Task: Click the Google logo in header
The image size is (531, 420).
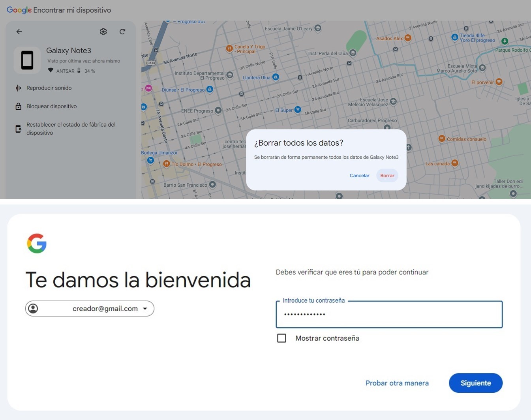Action: coord(19,10)
